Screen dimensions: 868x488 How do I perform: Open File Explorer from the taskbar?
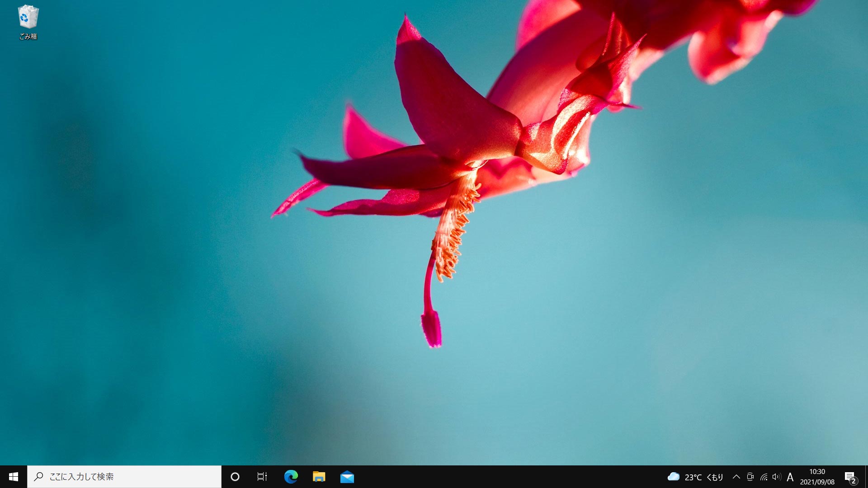[319, 477]
